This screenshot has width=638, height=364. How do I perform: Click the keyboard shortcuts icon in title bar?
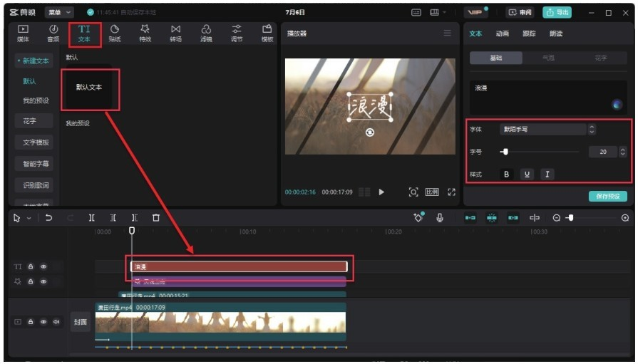[x=416, y=13]
